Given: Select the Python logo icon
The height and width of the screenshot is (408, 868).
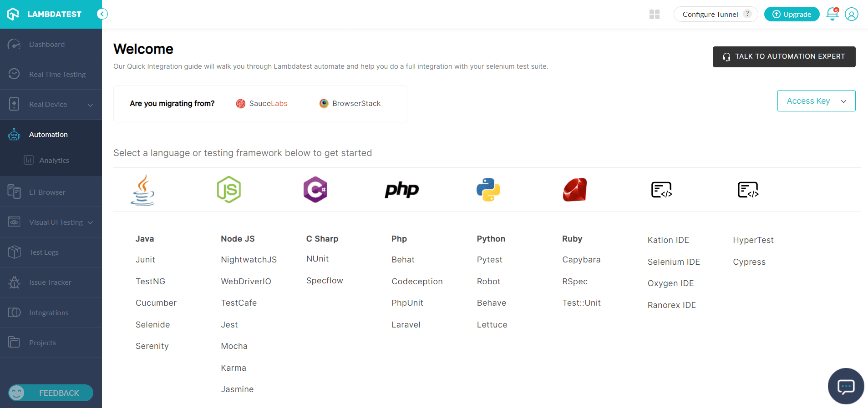Looking at the screenshot, I should (x=488, y=190).
